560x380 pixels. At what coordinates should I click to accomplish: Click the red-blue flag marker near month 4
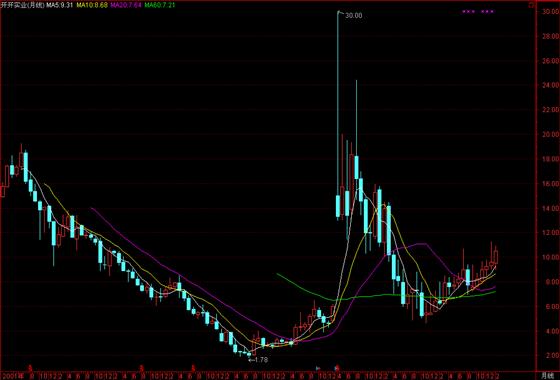pos(336,368)
